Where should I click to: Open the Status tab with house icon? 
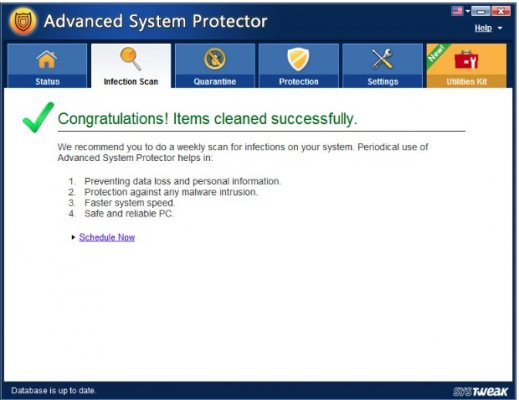pyautogui.click(x=47, y=66)
